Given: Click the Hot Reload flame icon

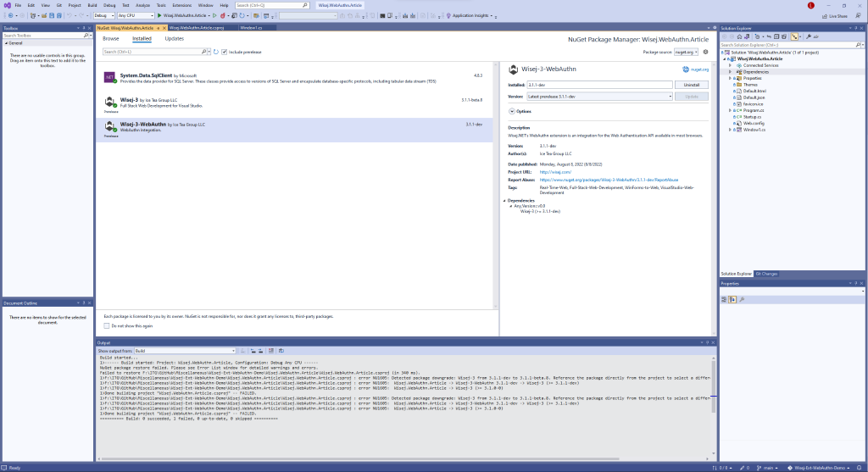Looking at the screenshot, I should (222, 15).
